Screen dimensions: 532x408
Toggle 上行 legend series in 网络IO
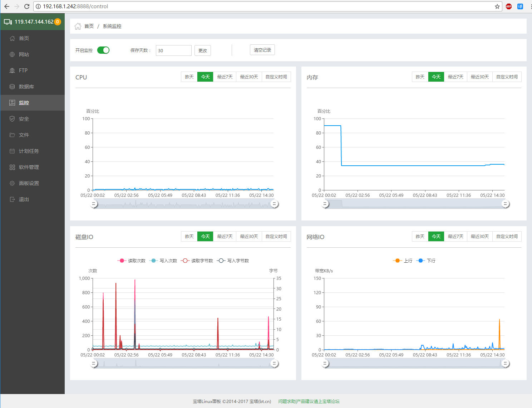click(403, 261)
